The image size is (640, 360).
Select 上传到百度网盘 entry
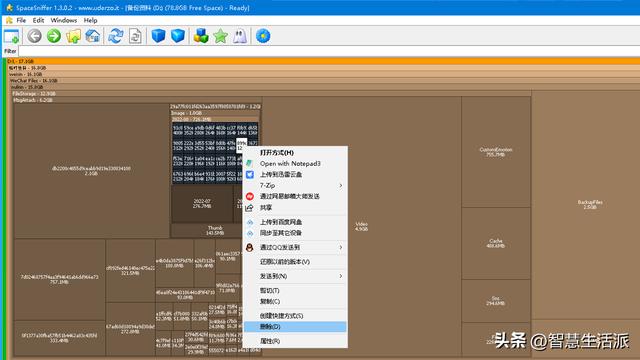pos(296,222)
